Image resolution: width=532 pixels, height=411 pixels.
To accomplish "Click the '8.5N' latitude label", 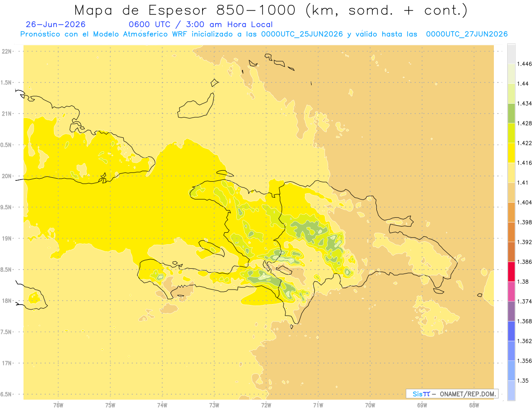I will 7,270.
